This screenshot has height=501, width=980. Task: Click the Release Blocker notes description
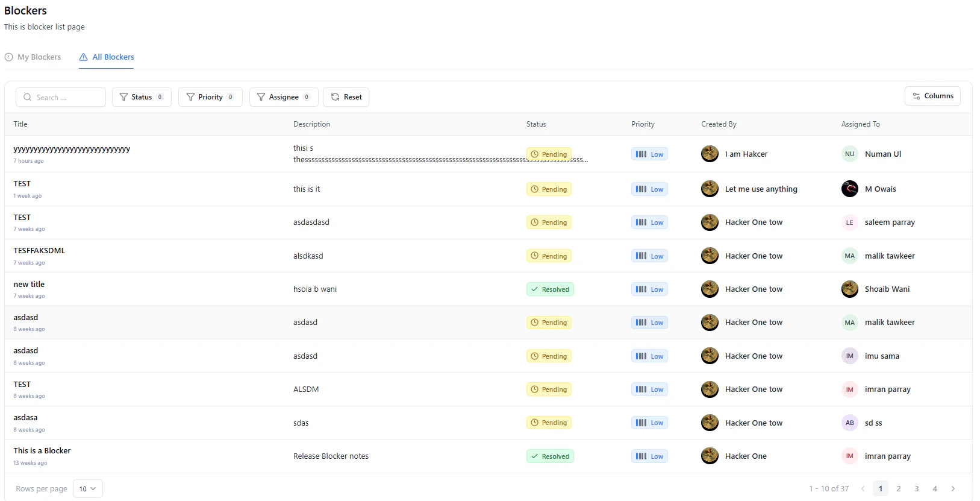(331, 456)
